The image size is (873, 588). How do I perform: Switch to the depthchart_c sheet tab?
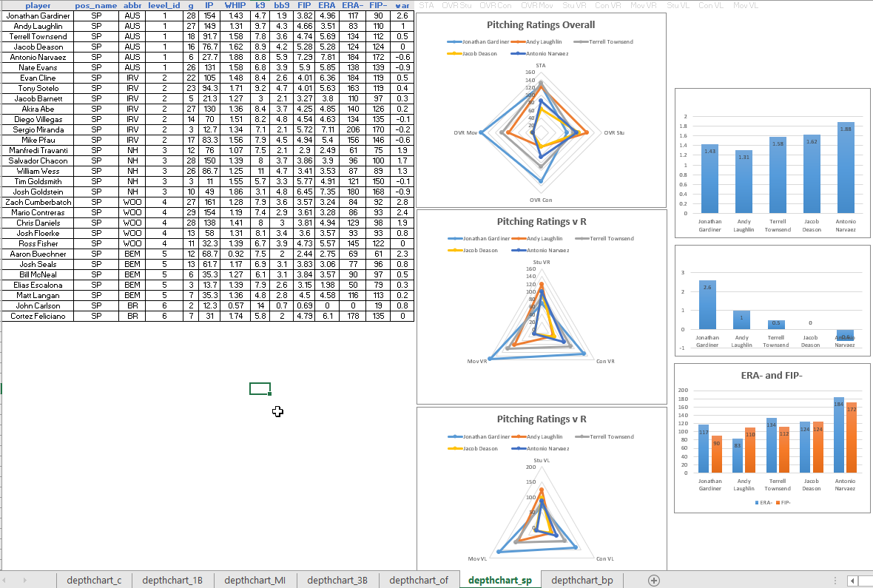pos(94,581)
